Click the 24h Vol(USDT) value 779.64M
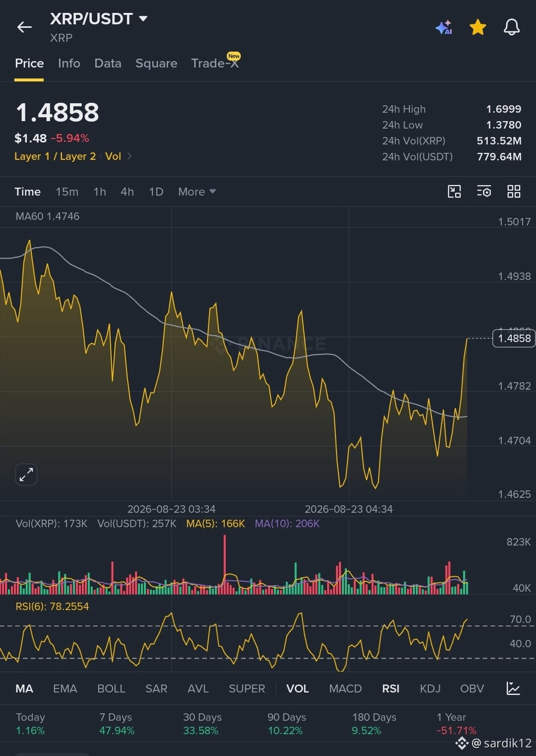Viewport: 536px width, 756px height. 499,157
